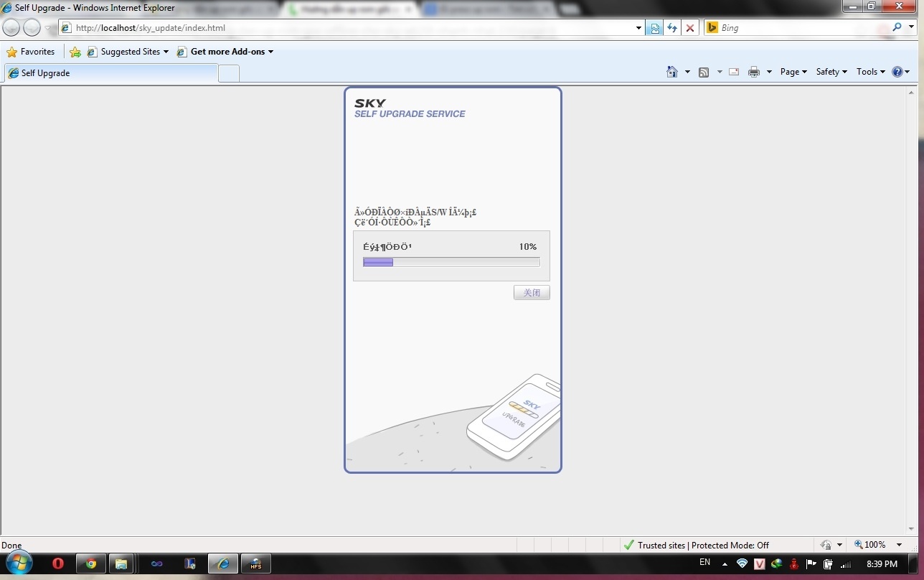Open the zoom level 100% dropdown
This screenshot has height=580, width=924.
pos(879,545)
